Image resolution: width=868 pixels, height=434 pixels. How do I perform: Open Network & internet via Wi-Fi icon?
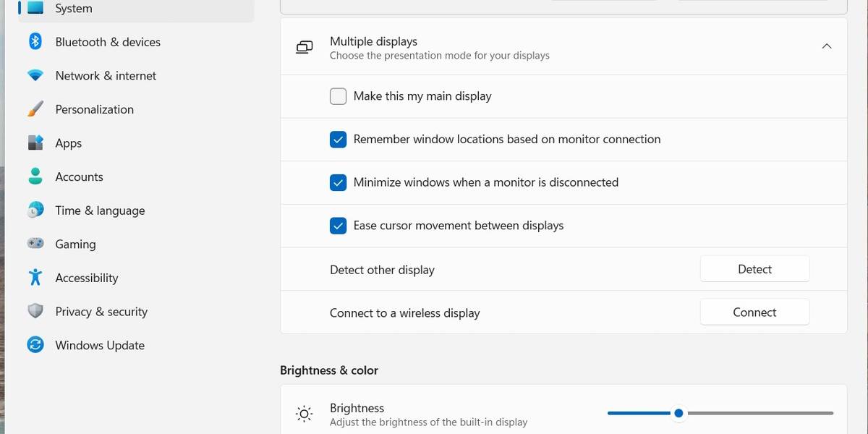point(35,75)
